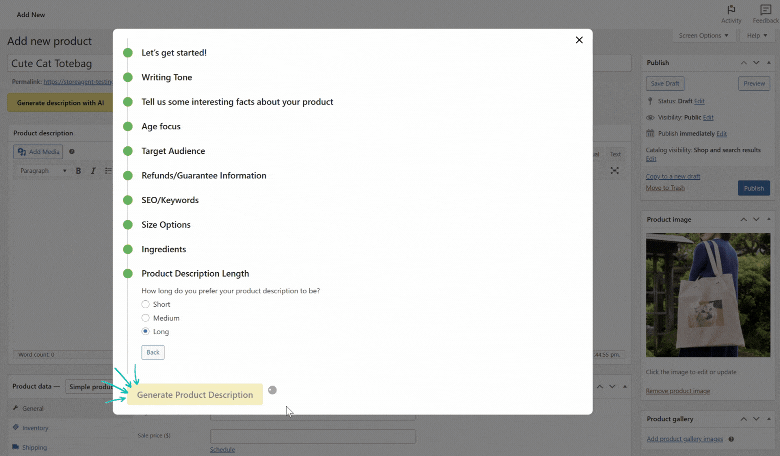Viewport: 780px width, 456px height.
Task: Click the gray info dot beside Generate button
Action: (x=272, y=390)
